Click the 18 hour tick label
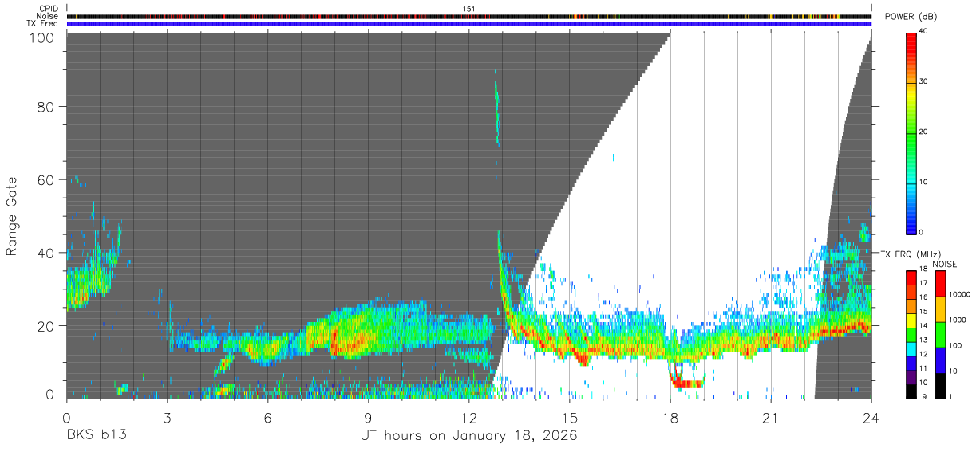The height and width of the screenshot is (452, 980). pos(670,418)
